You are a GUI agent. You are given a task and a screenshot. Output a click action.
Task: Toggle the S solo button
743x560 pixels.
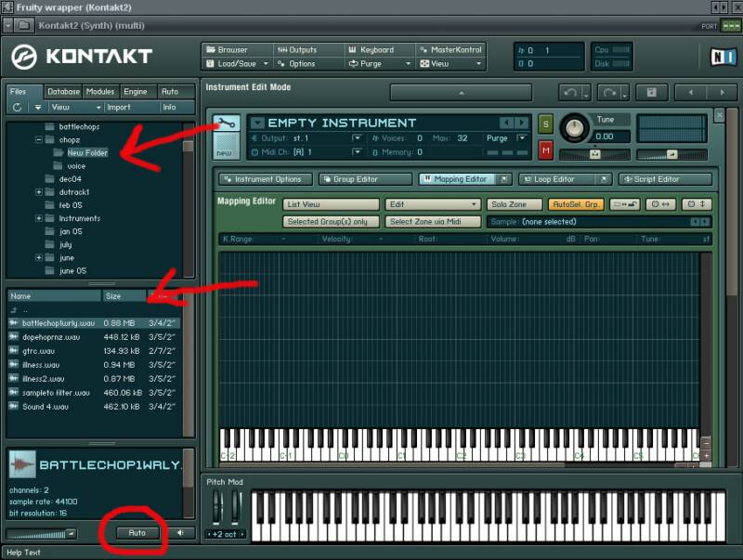pos(546,124)
